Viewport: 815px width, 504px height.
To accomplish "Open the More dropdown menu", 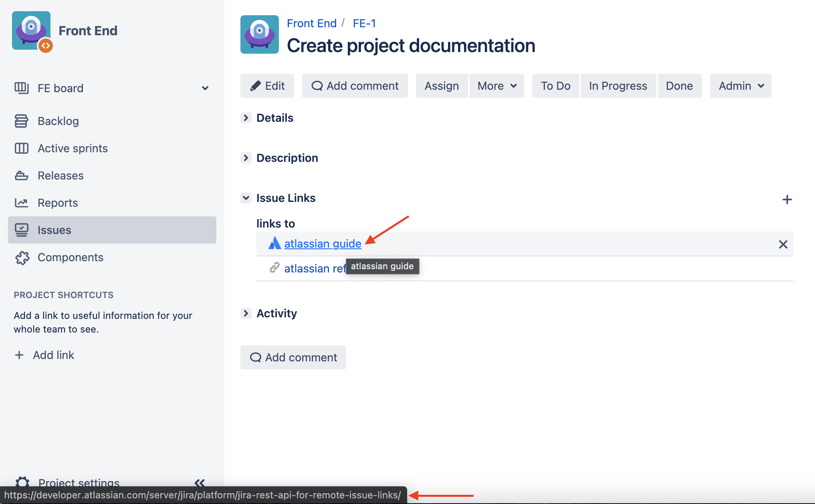I will click(x=497, y=86).
